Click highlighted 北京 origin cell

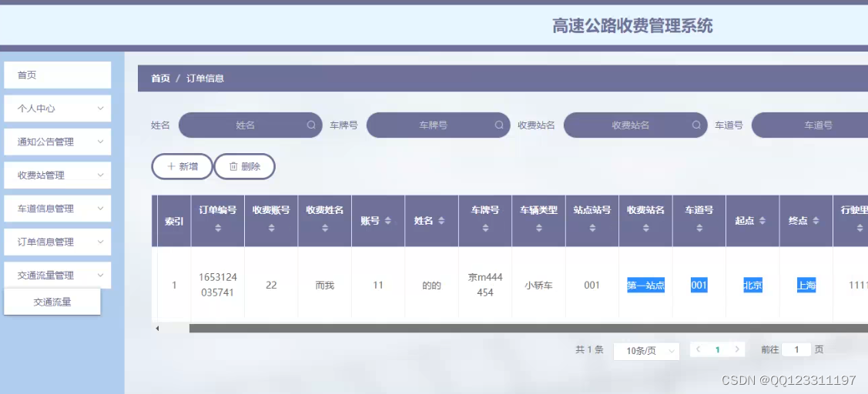pos(753,285)
